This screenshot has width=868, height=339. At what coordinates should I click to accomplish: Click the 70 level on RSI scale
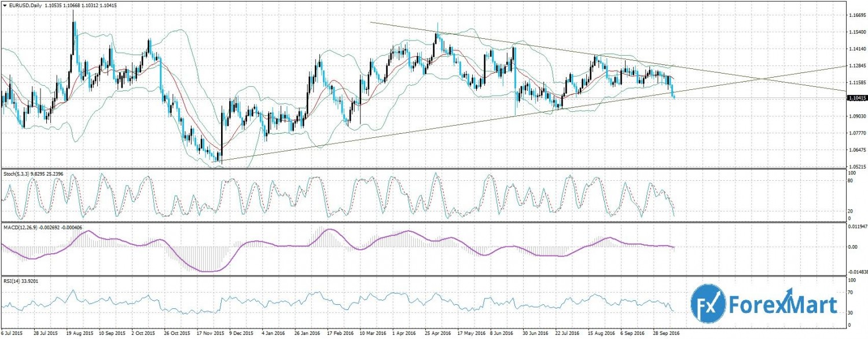[x=850, y=293]
